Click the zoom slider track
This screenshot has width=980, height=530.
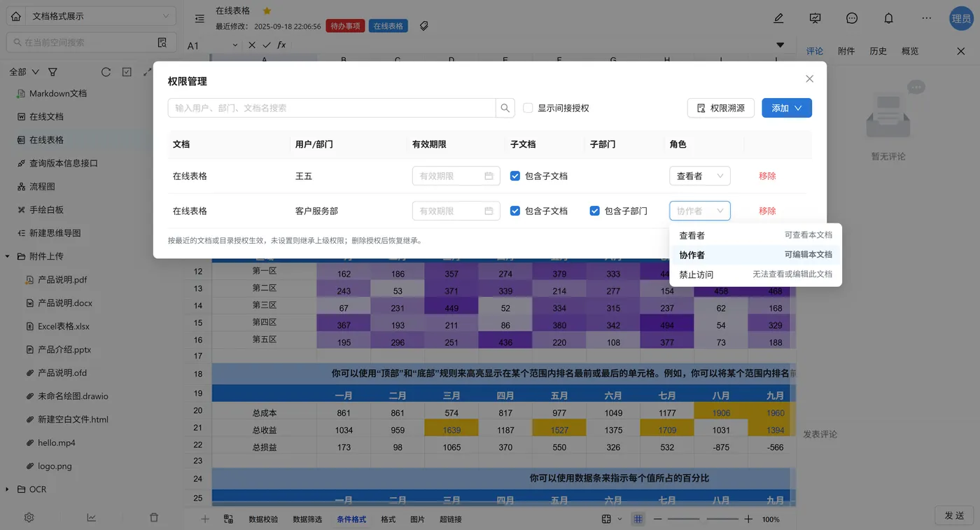coord(703,519)
